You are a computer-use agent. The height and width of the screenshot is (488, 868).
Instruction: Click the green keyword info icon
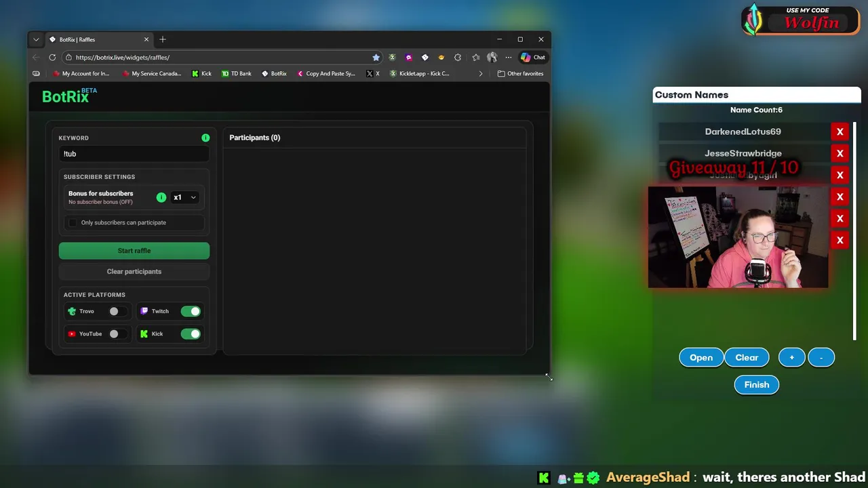coord(205,138)
